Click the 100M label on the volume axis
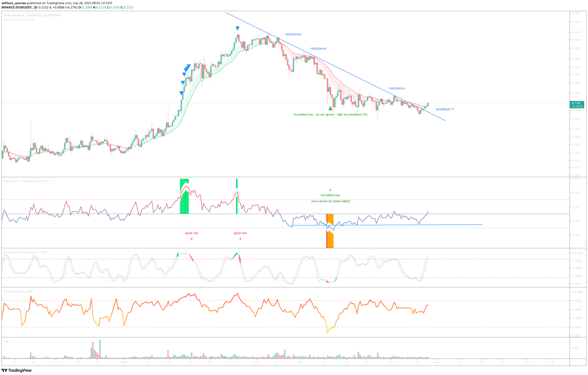Image resolution: width=588 pixels, height=375 pixels. click(575, 348)
